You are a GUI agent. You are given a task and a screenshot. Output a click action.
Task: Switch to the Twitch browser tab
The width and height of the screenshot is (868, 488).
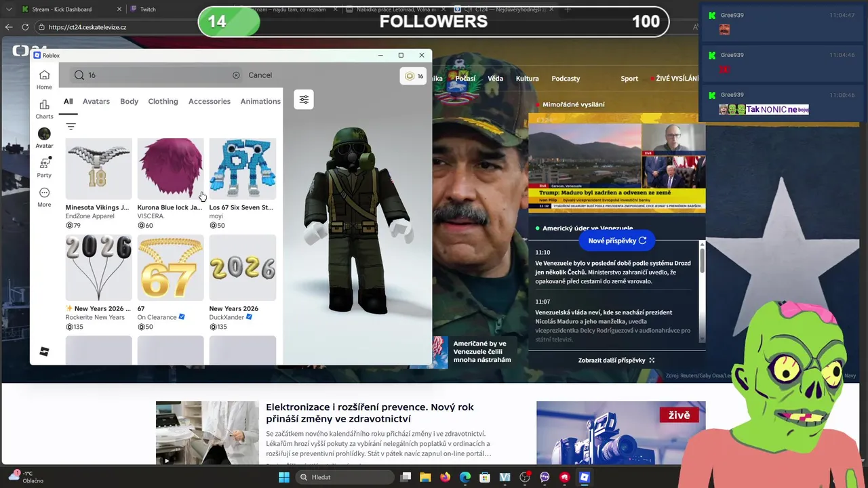tap(148, 9)
